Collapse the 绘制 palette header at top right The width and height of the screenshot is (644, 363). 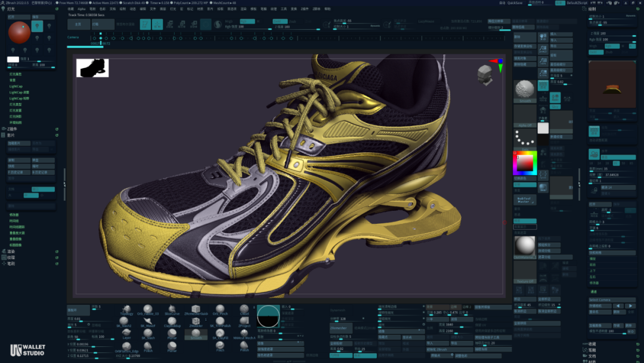click(592, 8)
